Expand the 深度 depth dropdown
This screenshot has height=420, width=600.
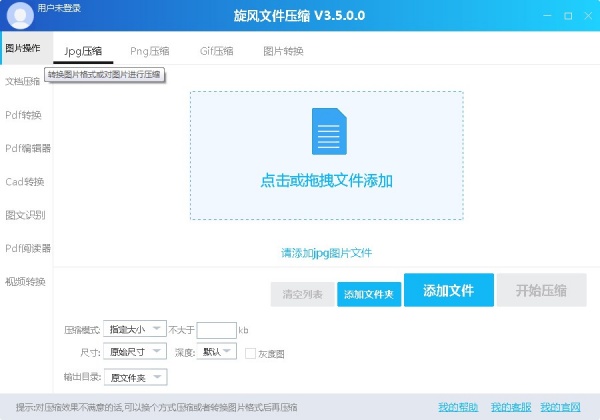coord(217,353)
